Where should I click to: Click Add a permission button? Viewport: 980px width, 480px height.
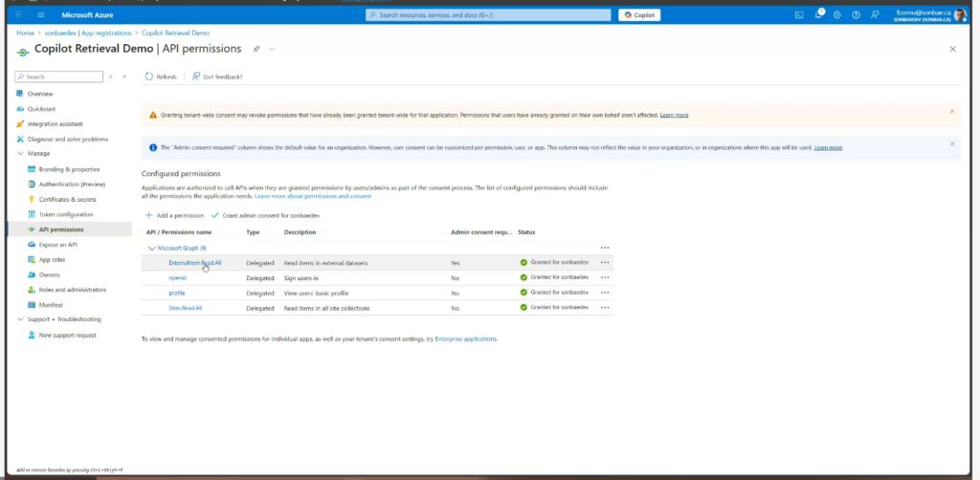pos(174,216)
